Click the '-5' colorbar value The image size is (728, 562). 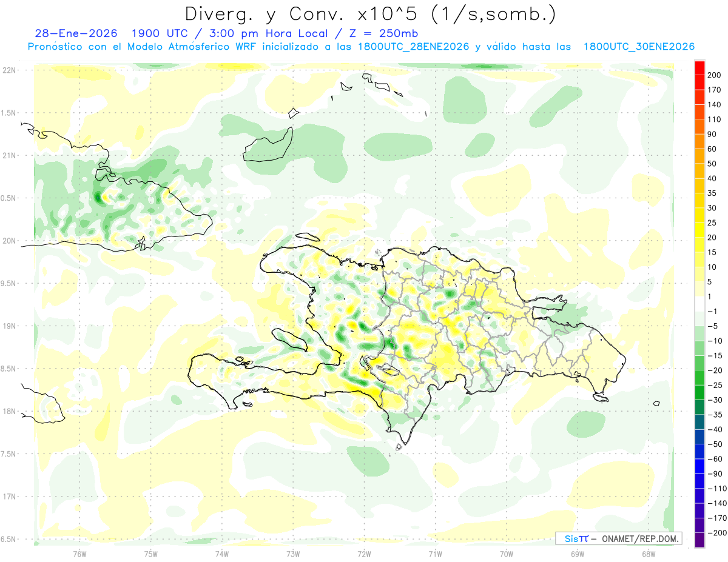tap(712, 326)
